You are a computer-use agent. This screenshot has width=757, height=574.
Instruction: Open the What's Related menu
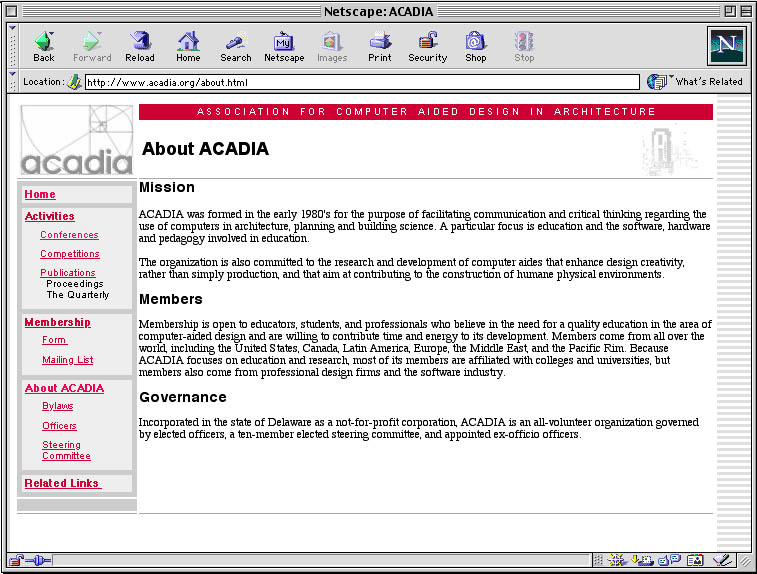click(x=695, y=82)
